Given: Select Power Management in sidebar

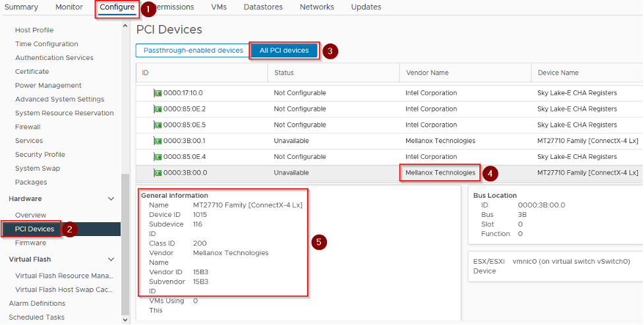Looking at the screenshot, I should (48, 86).
